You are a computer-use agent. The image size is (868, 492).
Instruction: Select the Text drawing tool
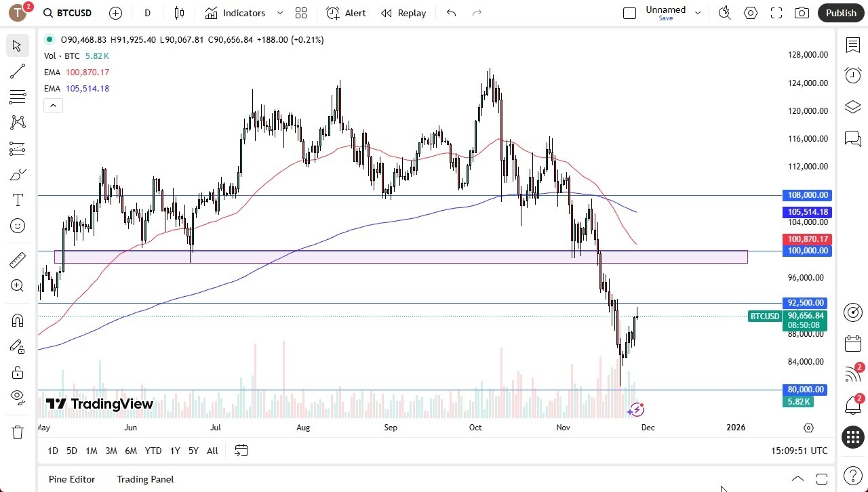tap(18, 199)
